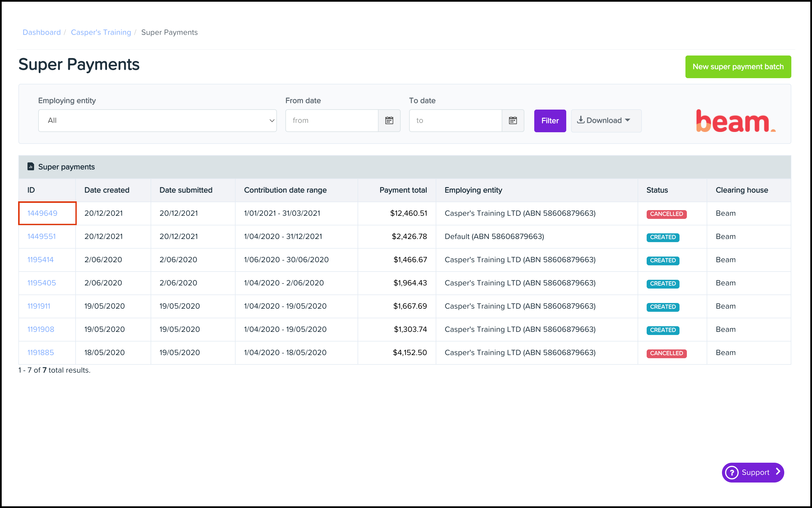Expand the Download options menu

(606, 121)
